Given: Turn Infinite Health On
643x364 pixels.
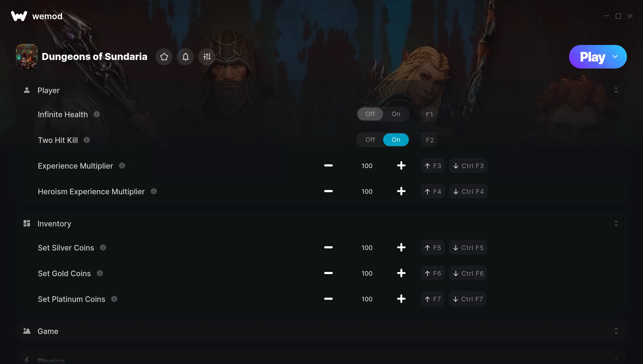Looking at the screenshot, I should tap(396, 114).
